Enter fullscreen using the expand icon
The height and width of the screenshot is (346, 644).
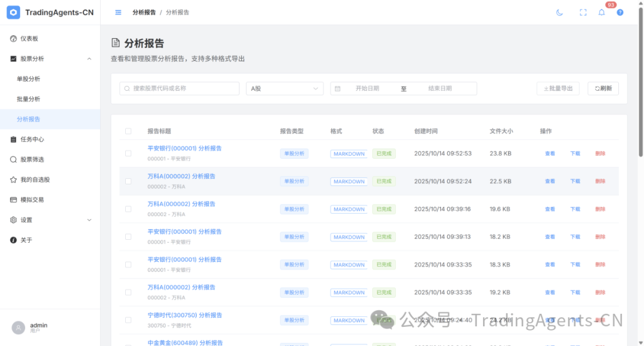583,13
